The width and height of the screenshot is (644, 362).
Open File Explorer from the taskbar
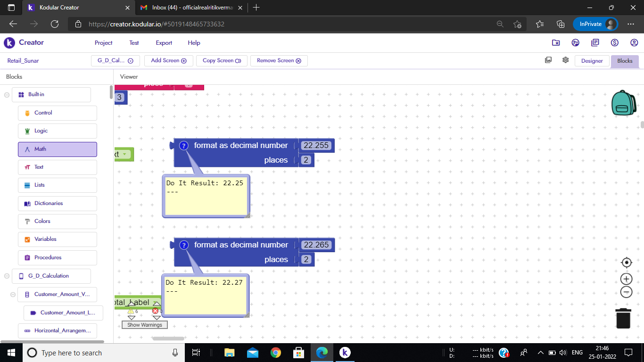(230, 353)
